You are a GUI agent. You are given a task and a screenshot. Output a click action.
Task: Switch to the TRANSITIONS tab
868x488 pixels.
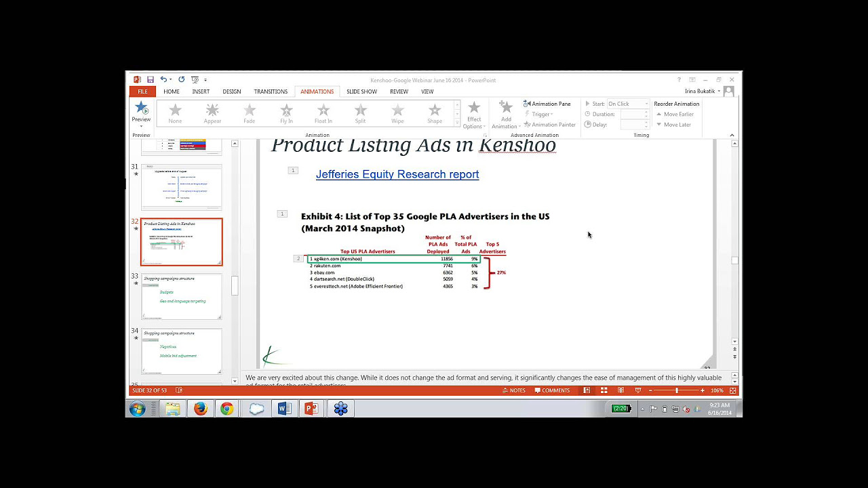click(271, 91)
